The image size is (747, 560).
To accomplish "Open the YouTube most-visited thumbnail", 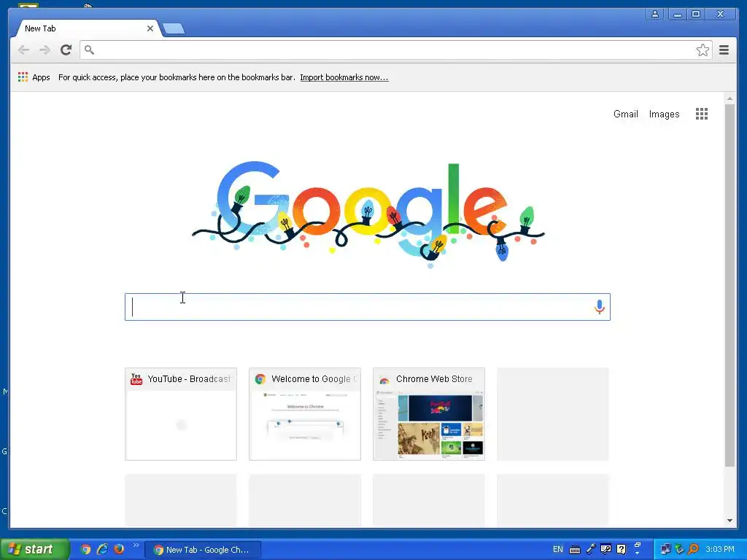I will [181, 414].
